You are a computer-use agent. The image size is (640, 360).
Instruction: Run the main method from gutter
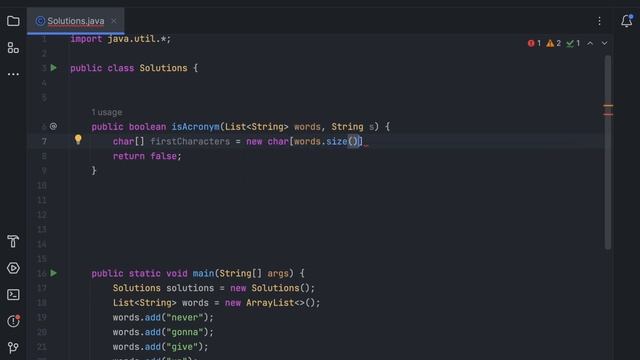point(53,273)
